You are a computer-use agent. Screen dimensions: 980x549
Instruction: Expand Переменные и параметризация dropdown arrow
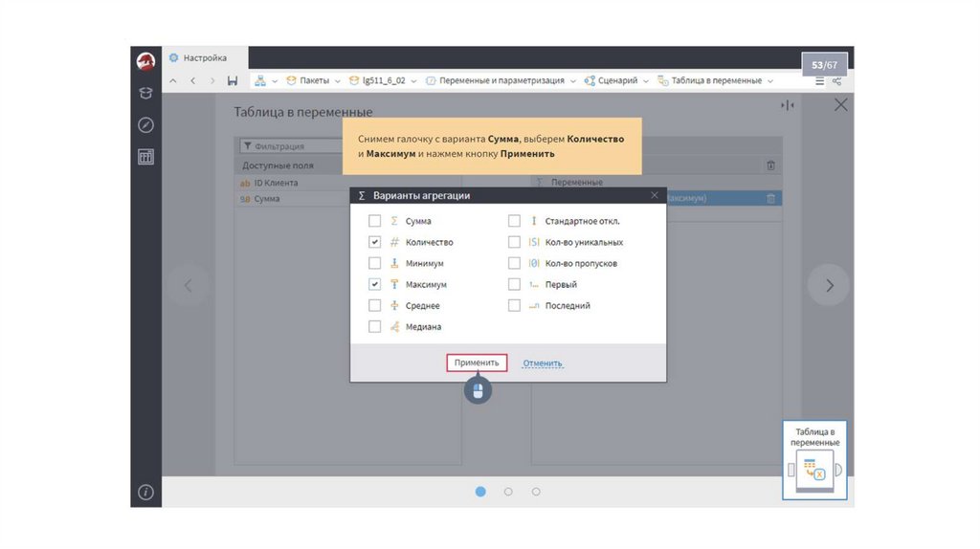[x=573, y=81]
